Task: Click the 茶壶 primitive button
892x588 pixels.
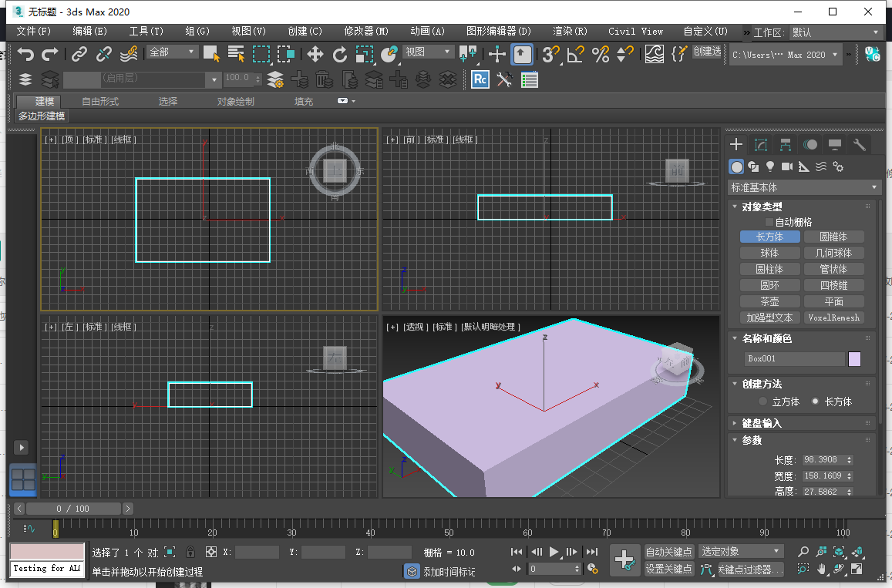Action: click(x=769, y=301)
